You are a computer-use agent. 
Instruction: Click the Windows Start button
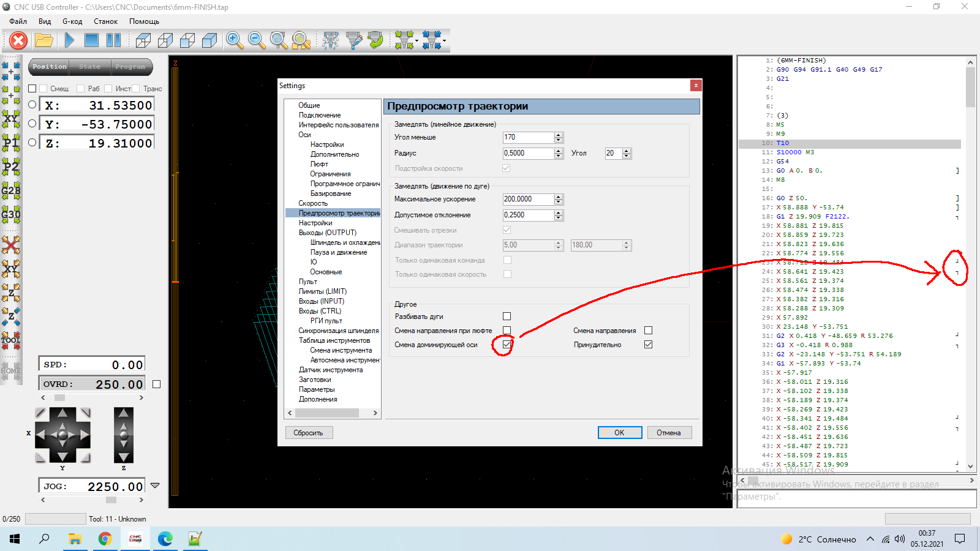pos(15,539)
